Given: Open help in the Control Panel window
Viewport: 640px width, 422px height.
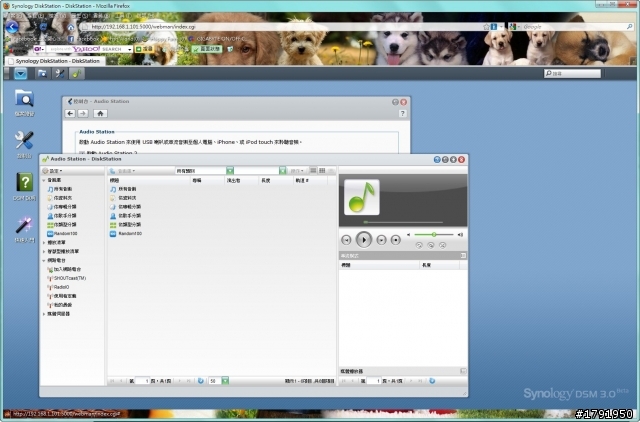Looking at the screenshot, I should (402, 113).
